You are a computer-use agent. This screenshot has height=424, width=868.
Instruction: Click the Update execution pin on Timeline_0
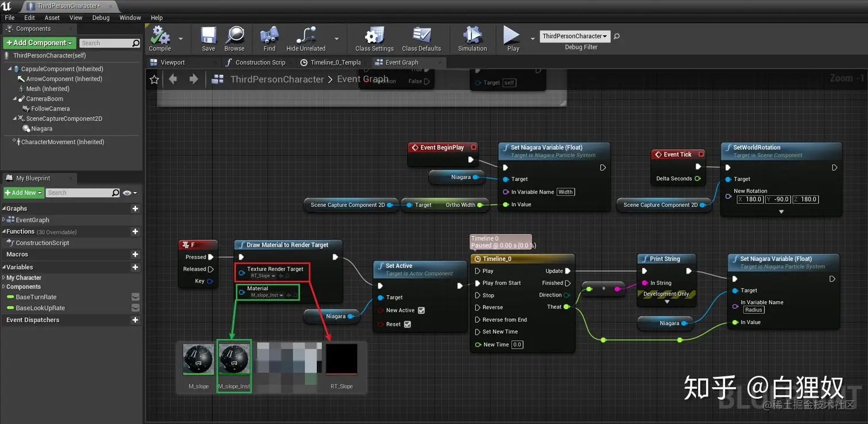568,271
